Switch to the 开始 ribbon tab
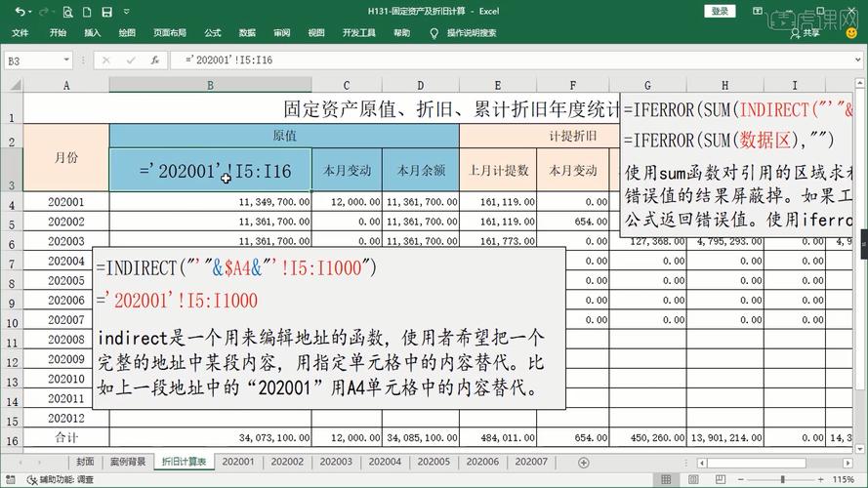 (58, 32)
